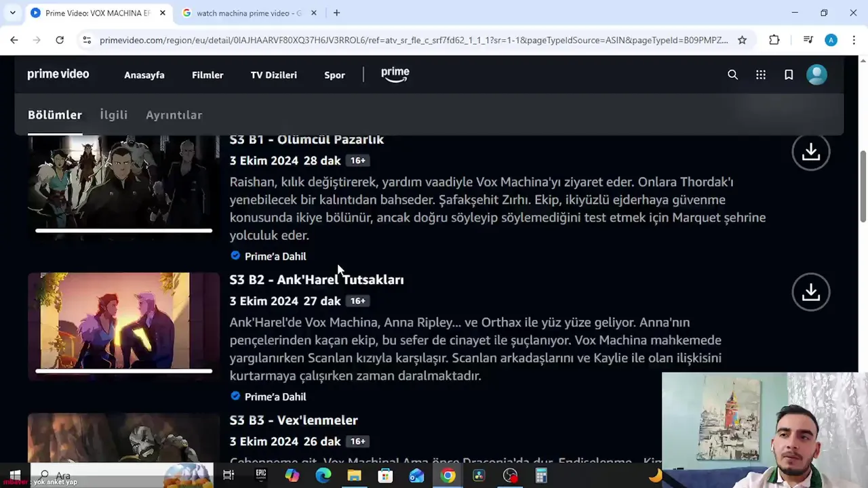Reload the current page

click(x=60, y=40)
